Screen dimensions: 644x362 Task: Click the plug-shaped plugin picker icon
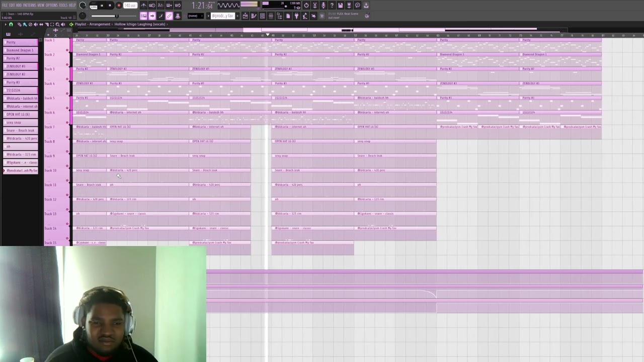coord(296,16)
